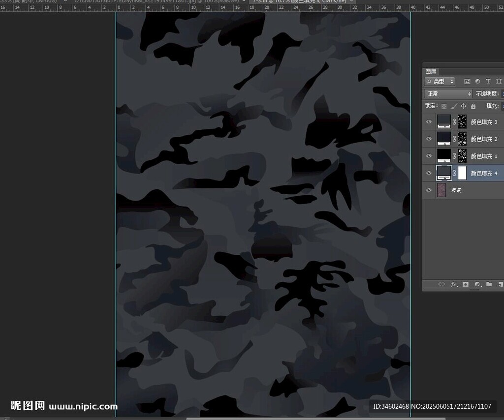Switch to the 图层 panel tab
The height and width of the screenshot is (420, 504).
click(431, 72)
